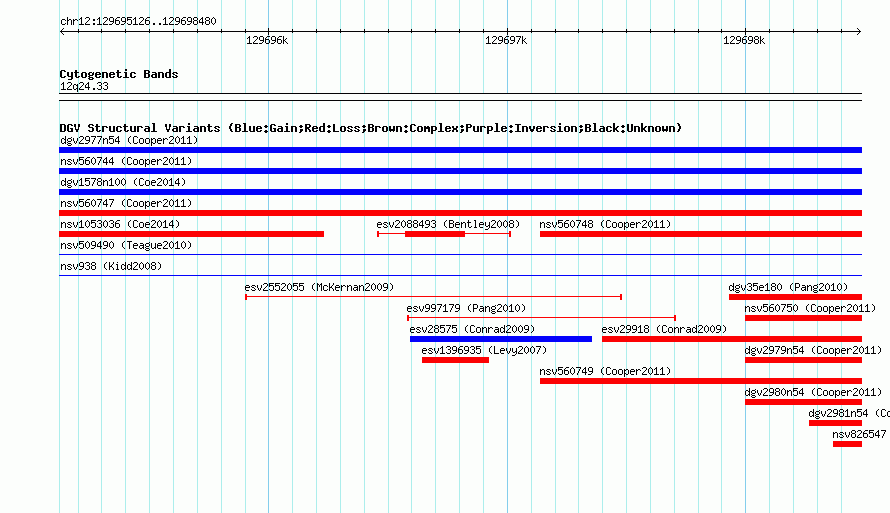Click the chr12:129695126..129698480 coordinate text
Screen dimensions: 890x513
click(138, 21)
